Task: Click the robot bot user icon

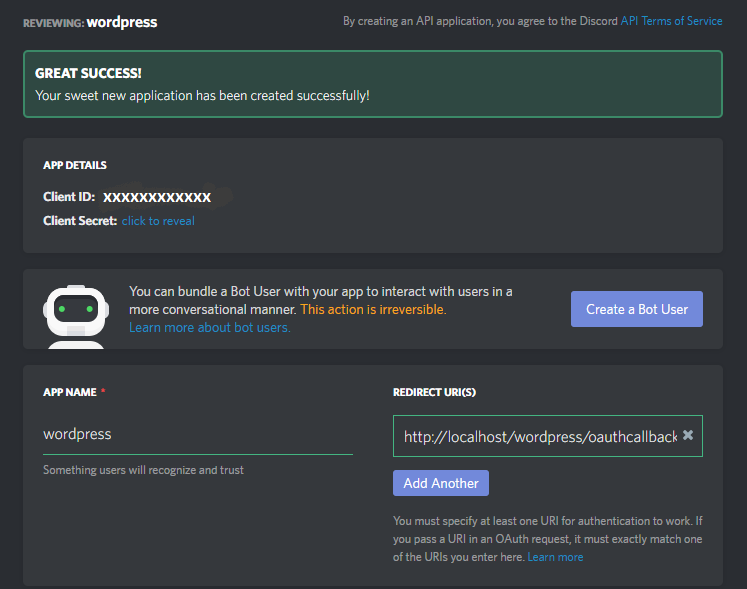Action: 76,317
